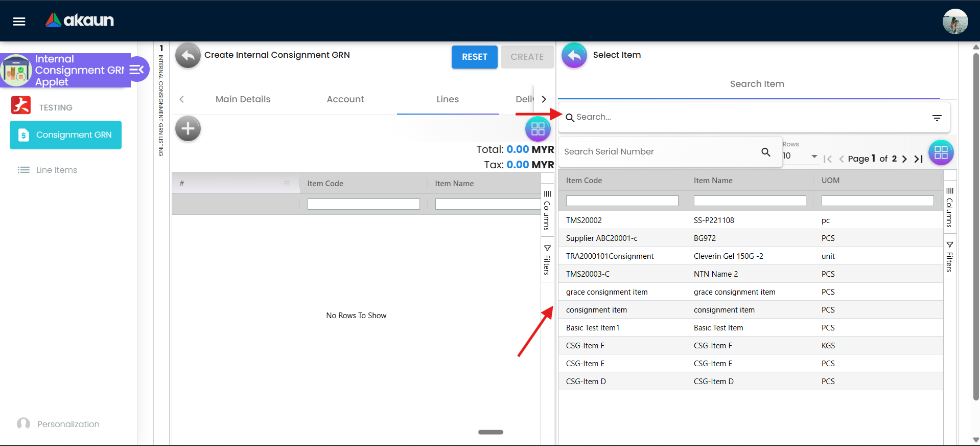
Task: Switch to the Account tab
Action: point(345,99)
